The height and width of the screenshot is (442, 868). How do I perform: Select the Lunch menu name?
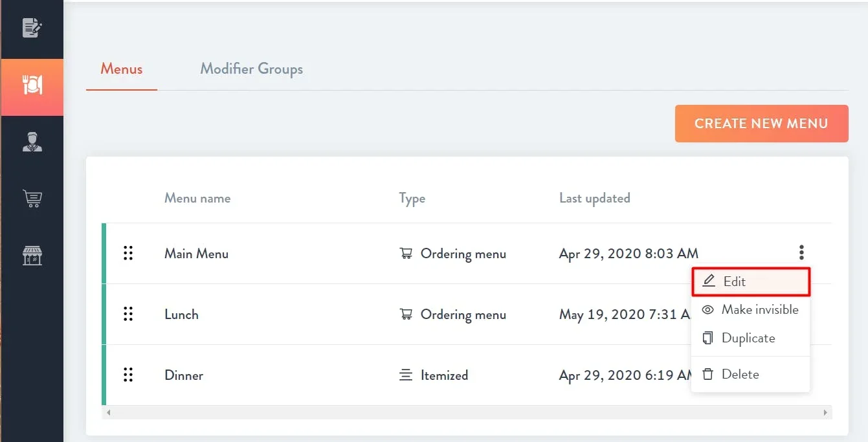(181, 315)
